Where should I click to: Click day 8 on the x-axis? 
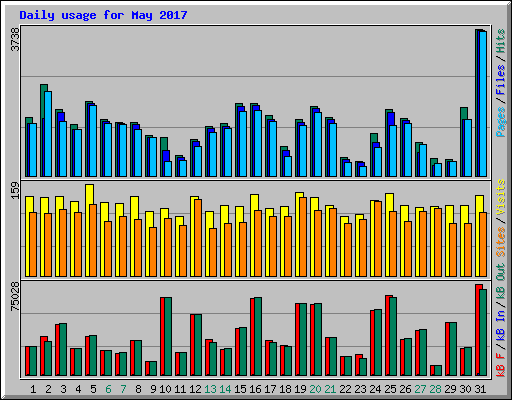(x=138, y=389)
